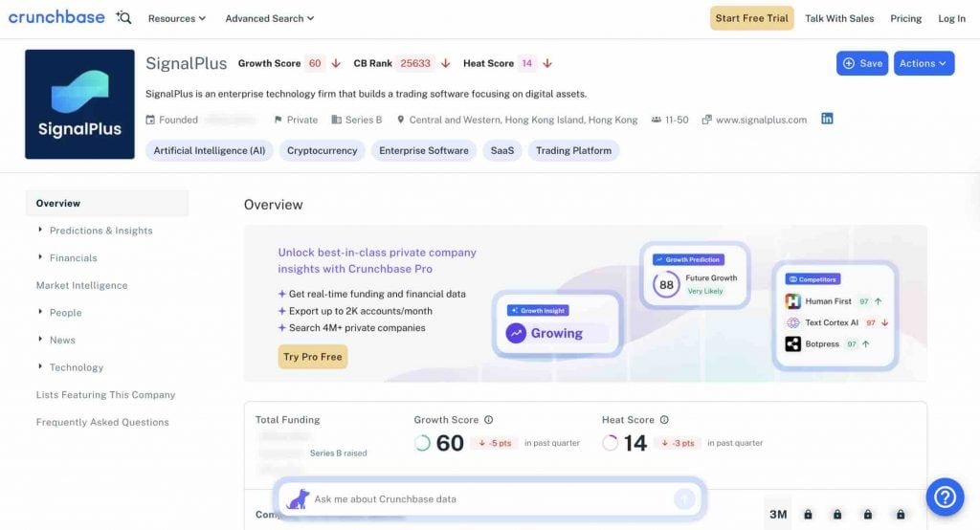Image resolution: width=980 pixels, height=530 pixels.
Task: Open SignalPlus LinkedIn profile icon
Action: pyautogui.click(x=827, y=119)
